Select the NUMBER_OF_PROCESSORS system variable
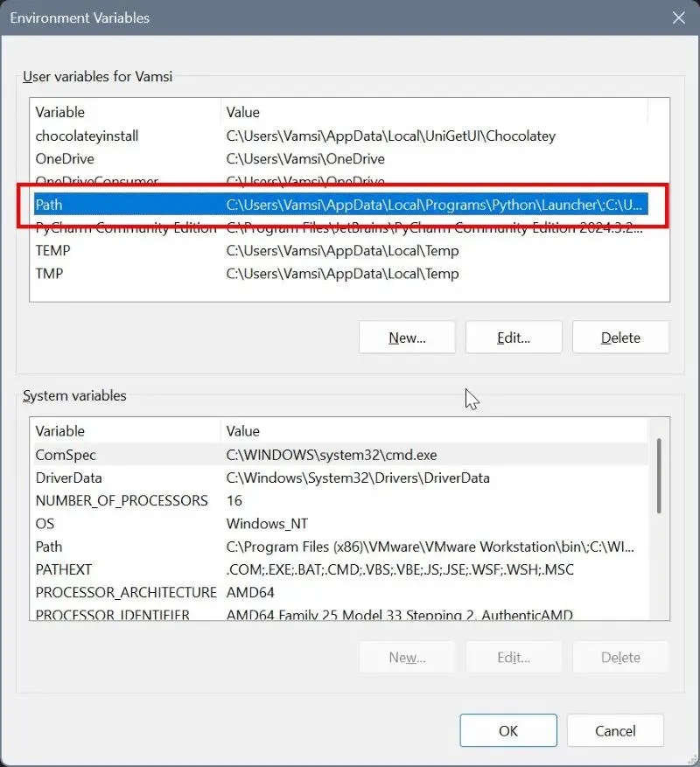The height and width of the screenshot is (767, 700). point(341,501)
